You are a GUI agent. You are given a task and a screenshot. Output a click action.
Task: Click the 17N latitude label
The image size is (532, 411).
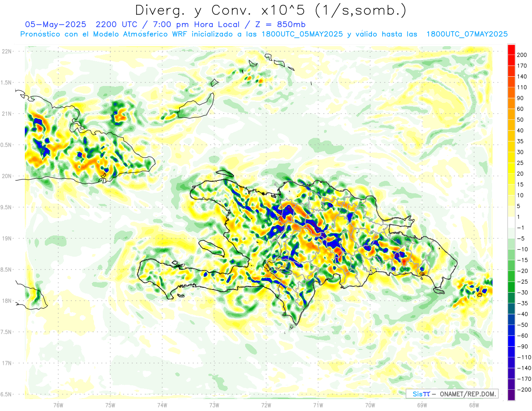(6, 363)
